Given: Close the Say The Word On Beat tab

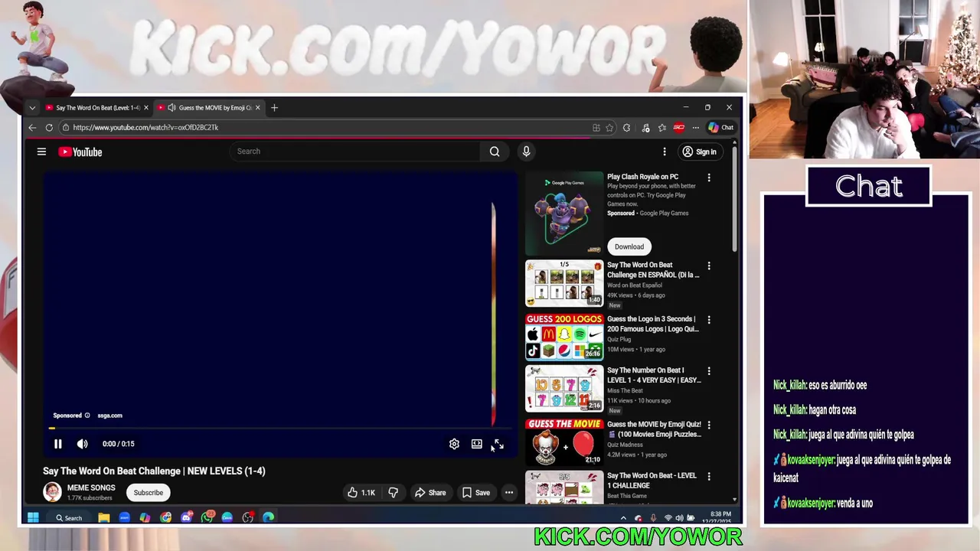Looking at the screenshot, I should (x=145, y=108).
